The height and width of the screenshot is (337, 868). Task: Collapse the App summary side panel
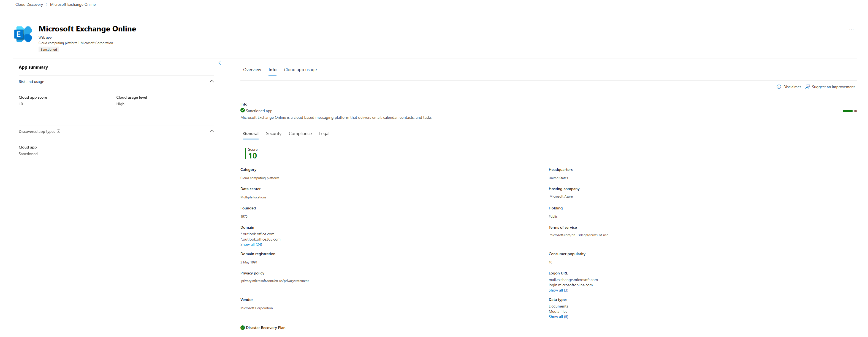point(220,63)
